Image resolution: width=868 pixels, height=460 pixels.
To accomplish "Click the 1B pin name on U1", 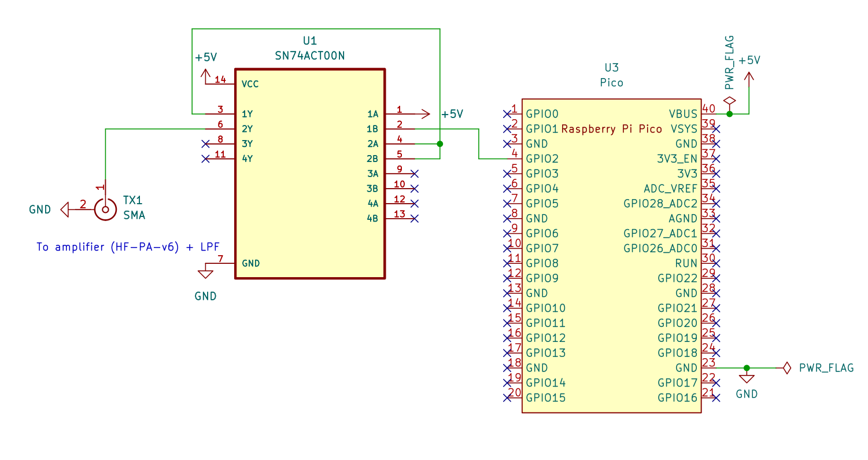I will (372, 128).
